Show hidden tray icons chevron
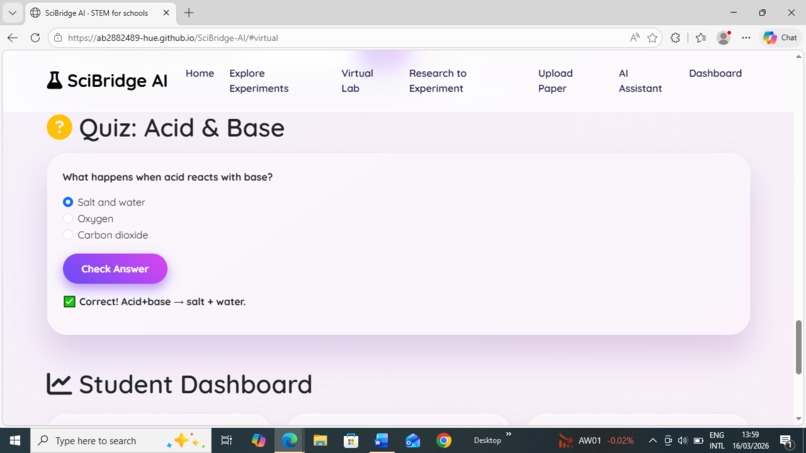806x453 pixels. [x=652, y=441]
